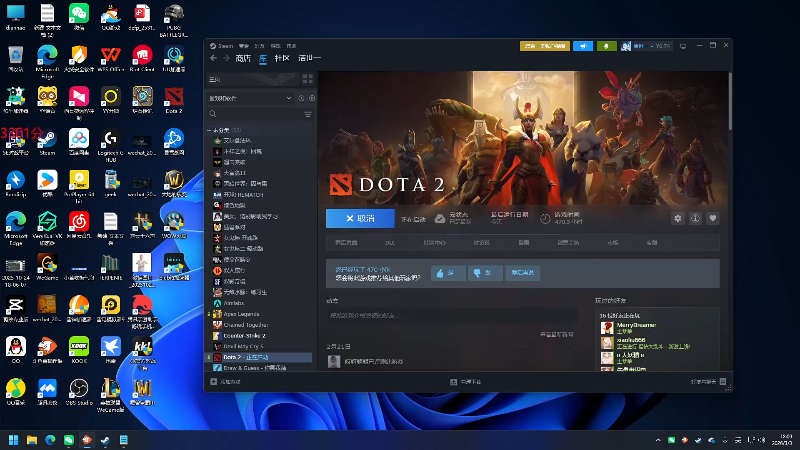The height and width of the screenshot is (450, 800).
Task: Open the Steam desktop shortcut
Action: click(x=47, y=142)
